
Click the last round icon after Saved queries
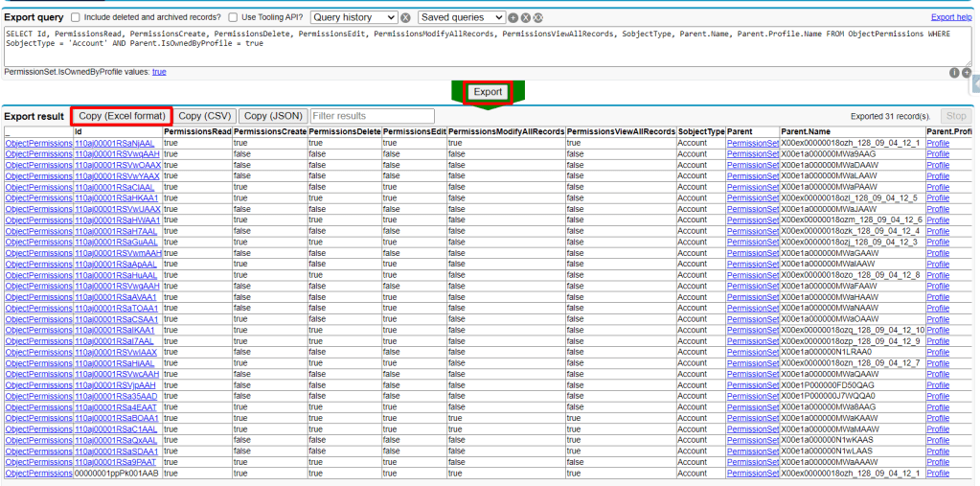tap(536, 18)
